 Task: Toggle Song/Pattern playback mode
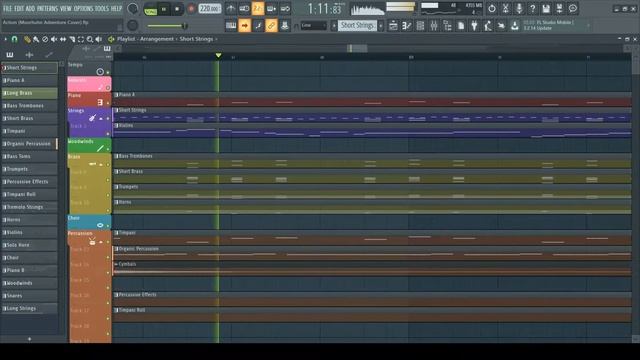click(x=151, y=9)
